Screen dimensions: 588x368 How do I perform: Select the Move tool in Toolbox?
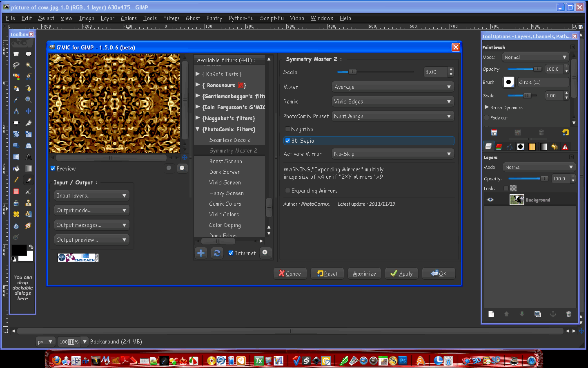29,111
